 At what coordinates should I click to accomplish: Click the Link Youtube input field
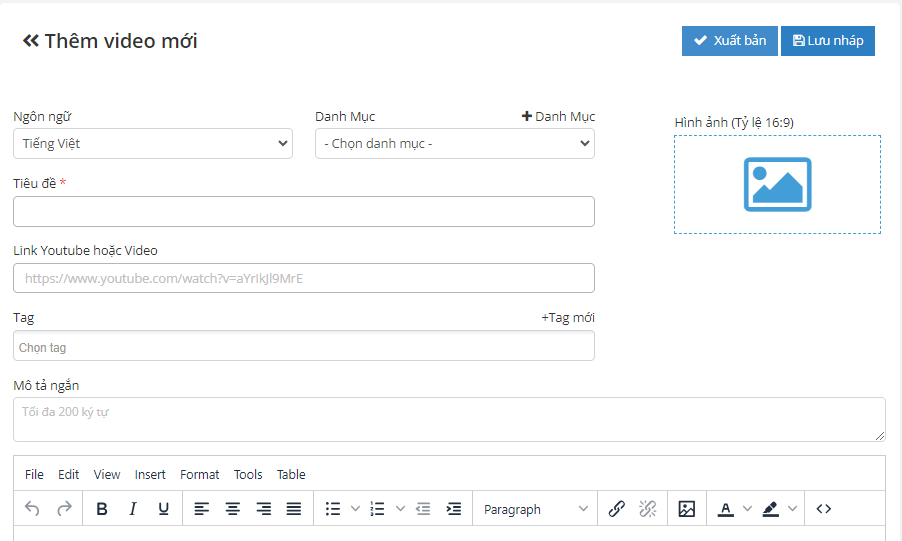click(304, 278)
